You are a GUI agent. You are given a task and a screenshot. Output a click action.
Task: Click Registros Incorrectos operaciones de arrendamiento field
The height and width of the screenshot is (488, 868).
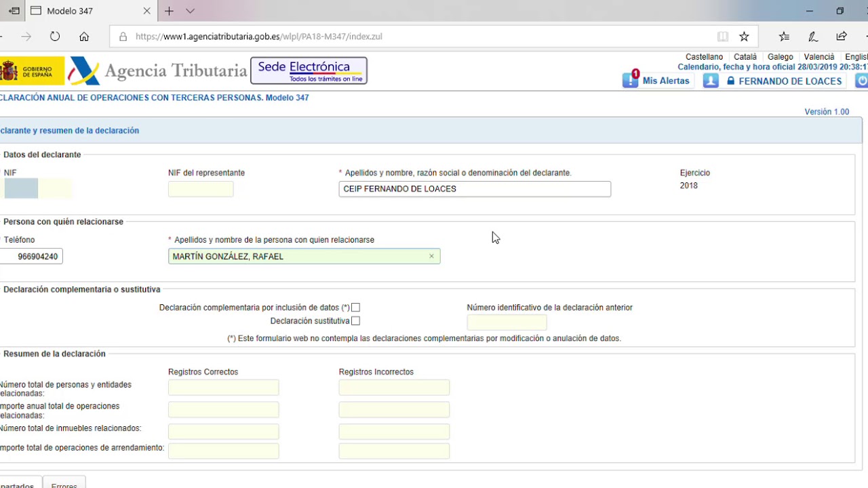(394, 451)
